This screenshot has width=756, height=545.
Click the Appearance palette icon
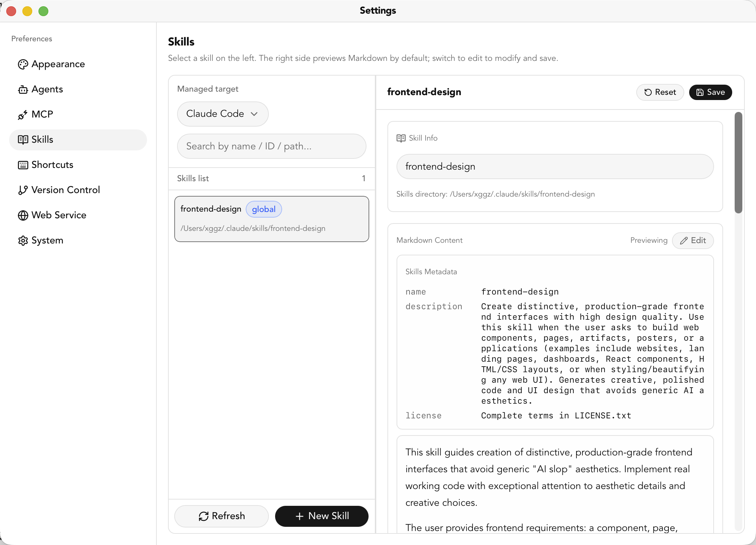(x=23, y=64)
